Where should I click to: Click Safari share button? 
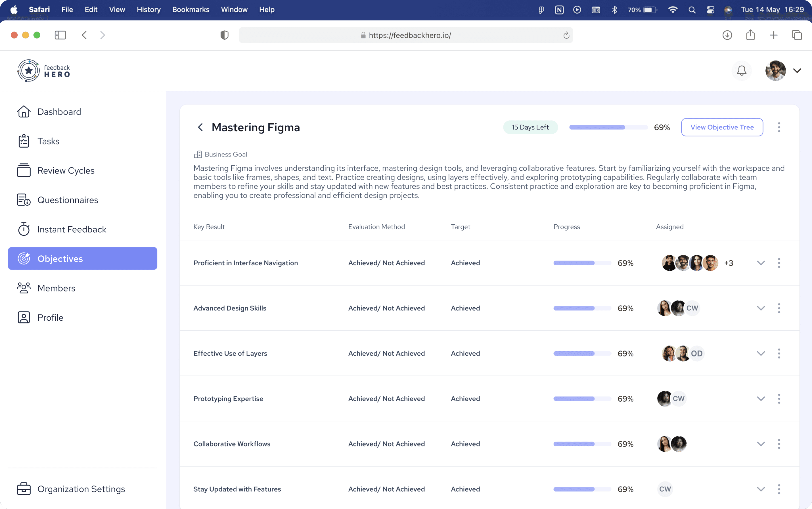(750, 35)
